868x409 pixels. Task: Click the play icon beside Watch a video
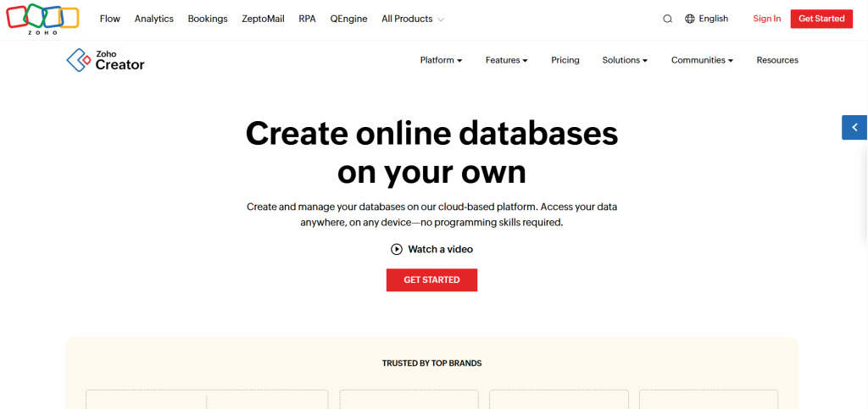pos(397,249)
